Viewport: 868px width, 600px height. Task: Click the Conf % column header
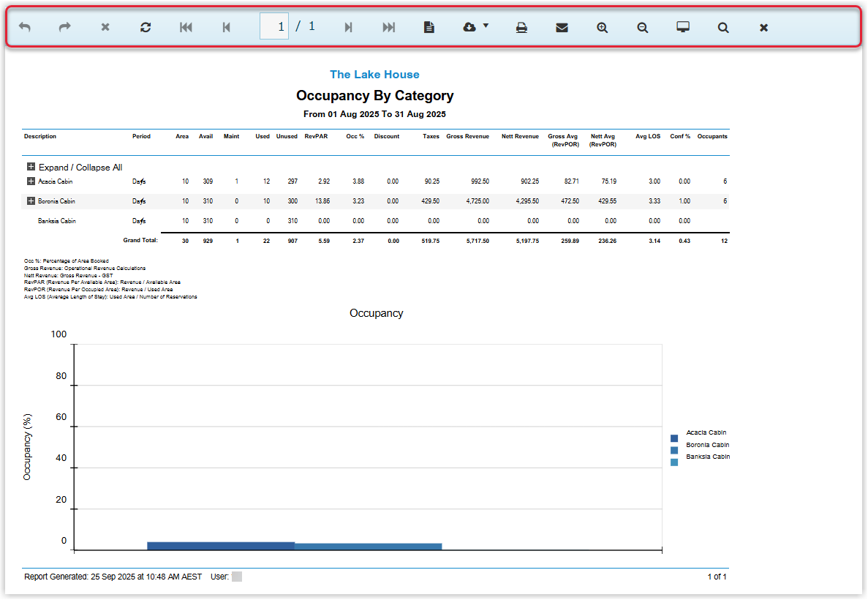pos(680,136)
